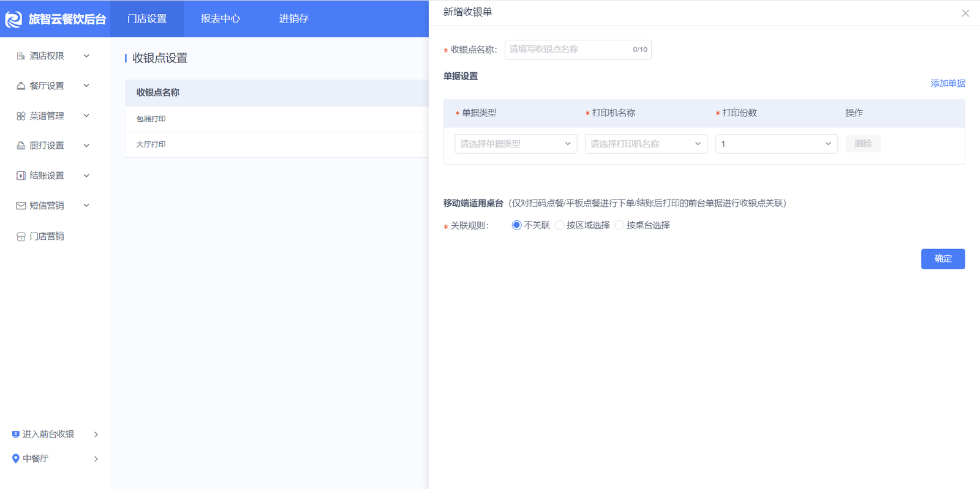Viewport: 980px width, 489px height.
Task: Select the 大厅打印 row
Action: point(277,144)
